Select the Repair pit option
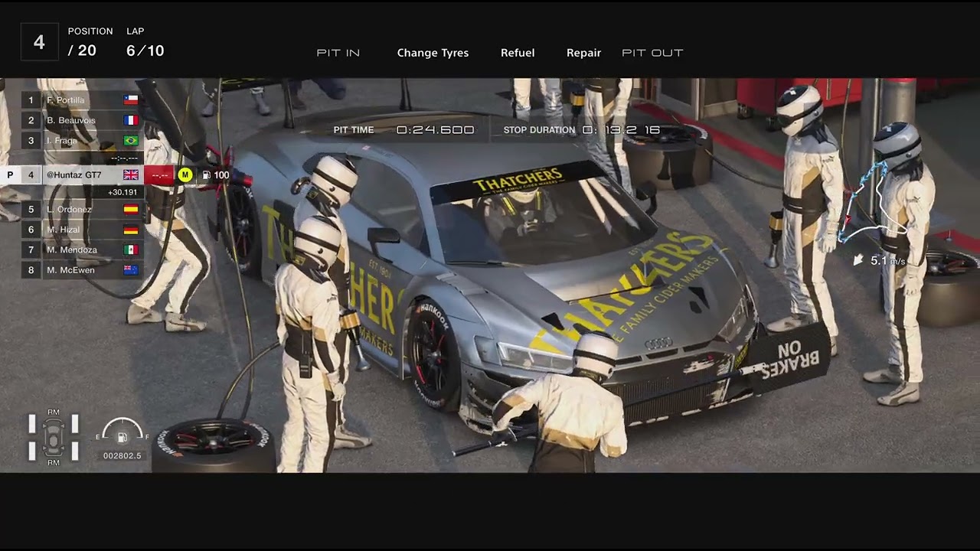The width and height of the screenshot is (980, 551). [583, 53]
